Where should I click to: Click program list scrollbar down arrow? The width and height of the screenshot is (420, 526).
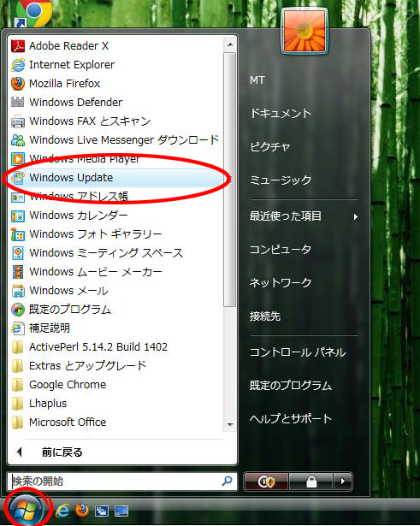(230, 425)
